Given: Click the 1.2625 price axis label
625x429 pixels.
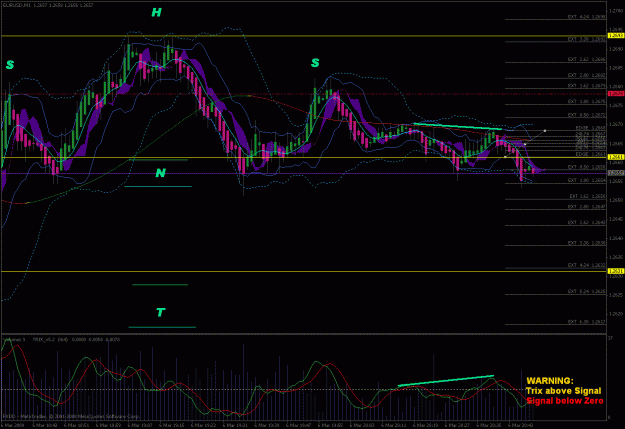Looking at the screenshot, I should pos(616,295).
